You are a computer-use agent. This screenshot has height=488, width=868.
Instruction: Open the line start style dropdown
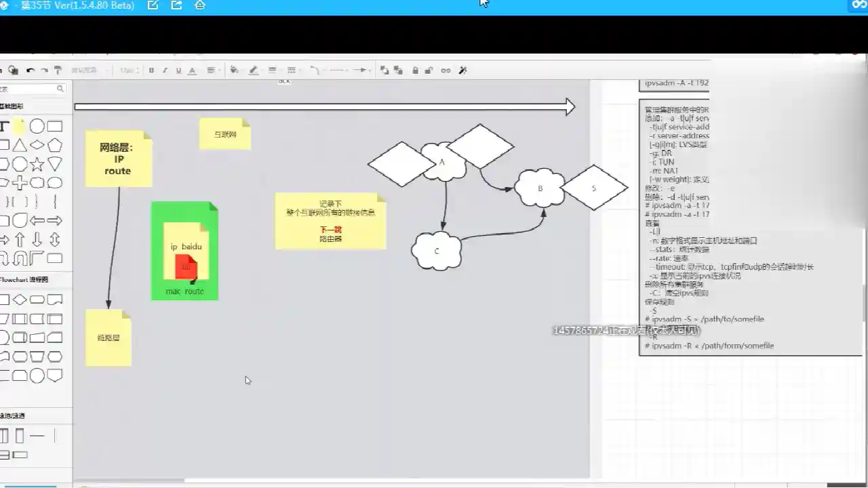(338, 70)
